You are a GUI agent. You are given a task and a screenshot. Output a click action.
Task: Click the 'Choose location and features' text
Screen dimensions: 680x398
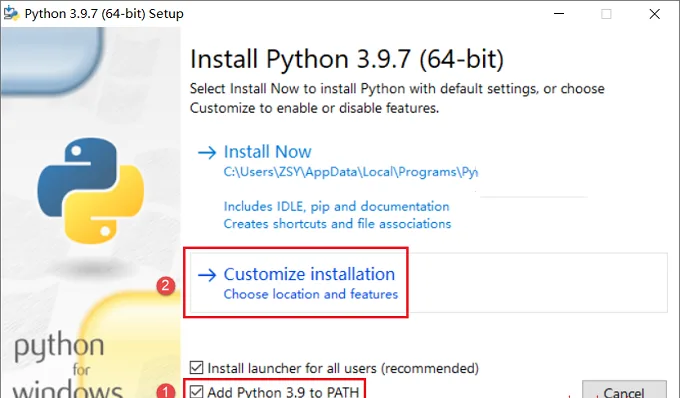[311, 294]
